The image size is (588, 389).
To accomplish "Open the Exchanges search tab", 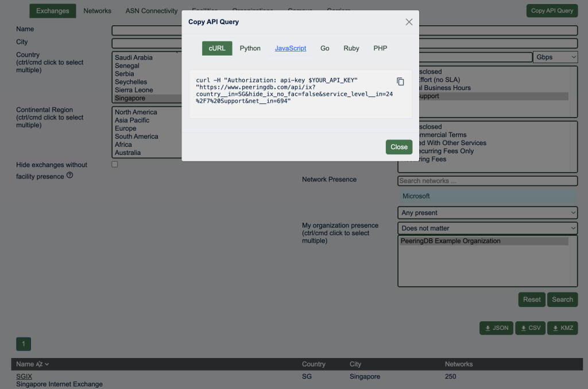I will pos(52,11).
